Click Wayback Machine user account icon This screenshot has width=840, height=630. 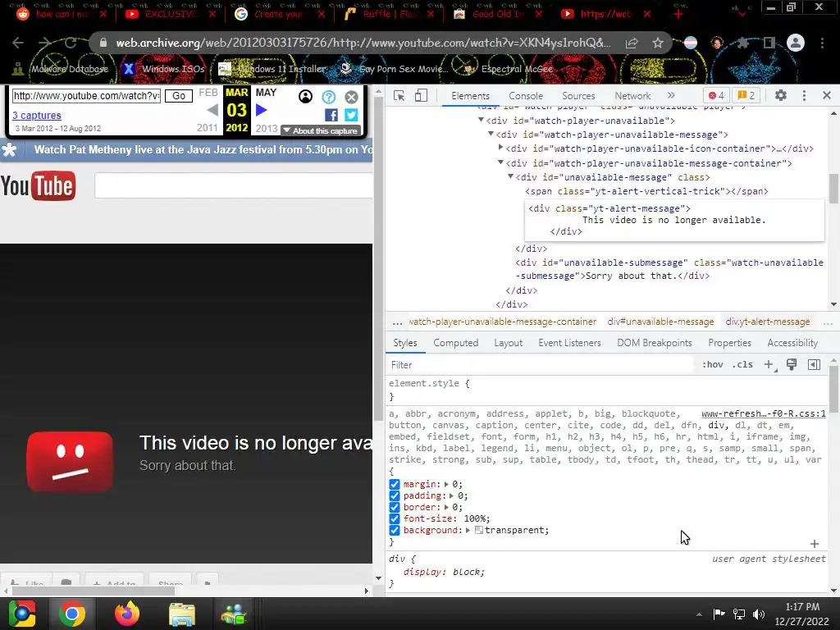point(305,97)
